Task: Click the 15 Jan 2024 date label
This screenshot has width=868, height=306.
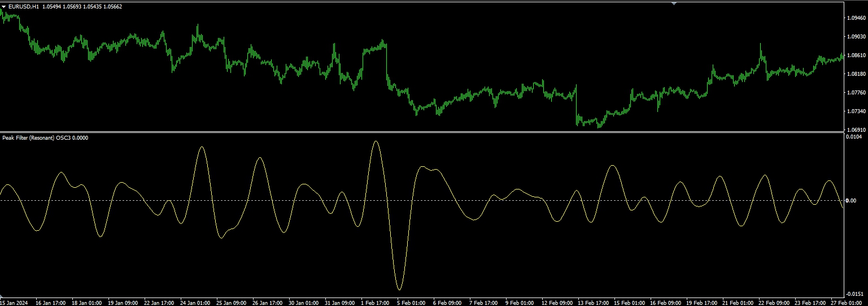Action: [14, 303]
